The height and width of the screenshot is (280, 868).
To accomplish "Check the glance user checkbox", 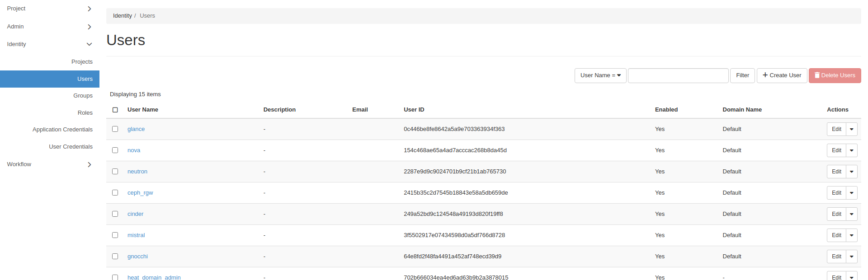I will [115, 129].
